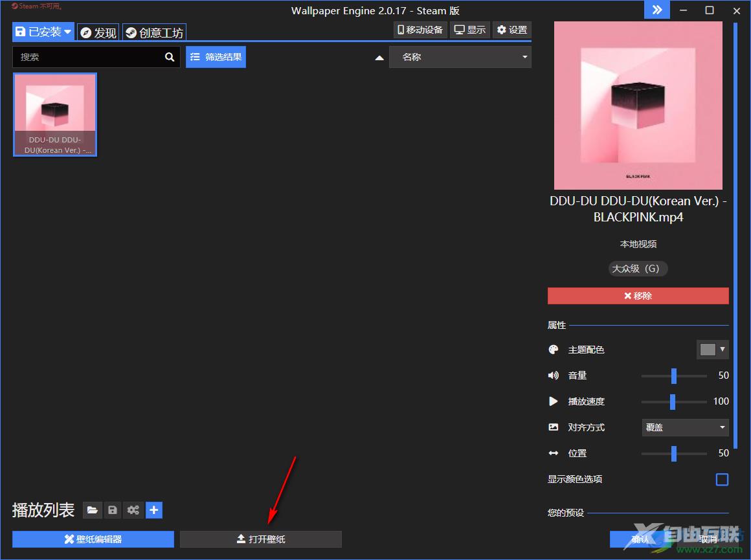Click the volume value 50
751x560 pixels.
723,375
